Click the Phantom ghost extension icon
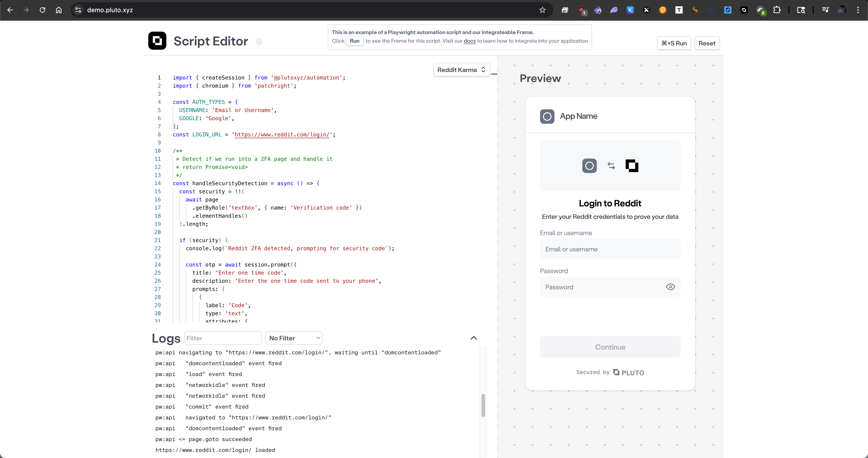 [x=614, y=10]
